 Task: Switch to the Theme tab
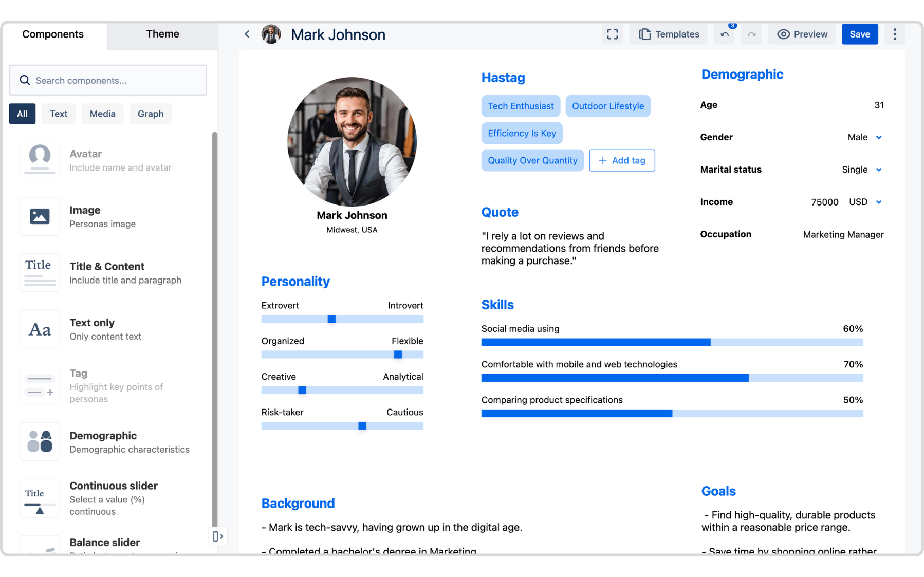tap(162, 34)
